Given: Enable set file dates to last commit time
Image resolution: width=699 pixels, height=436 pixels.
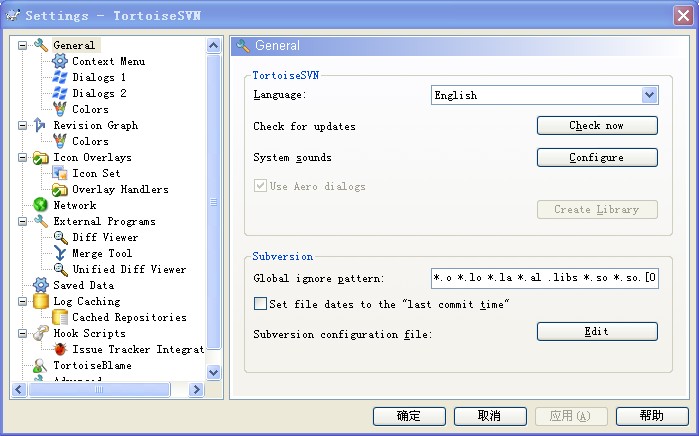Looking at the screenshot, I should (x=261, y=304).
